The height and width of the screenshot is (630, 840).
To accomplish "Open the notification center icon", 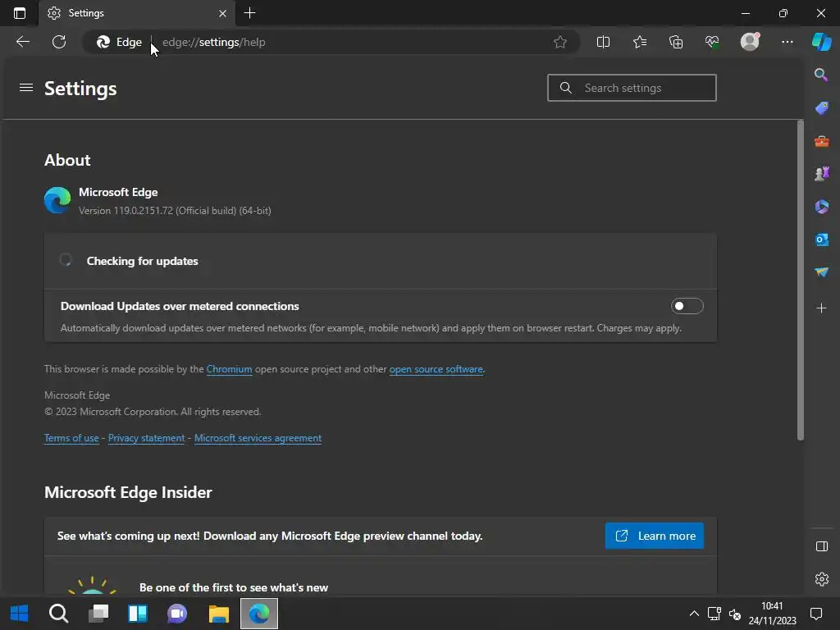I will [x=816, y=614].
